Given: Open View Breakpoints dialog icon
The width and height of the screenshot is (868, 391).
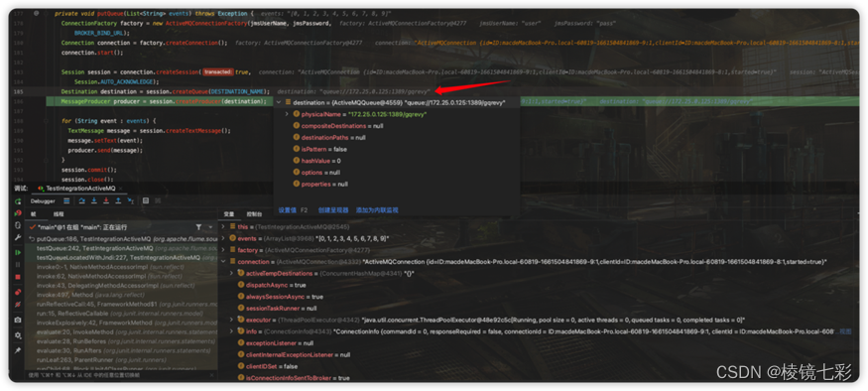Looking at the screenshot, I should point(18,292).
